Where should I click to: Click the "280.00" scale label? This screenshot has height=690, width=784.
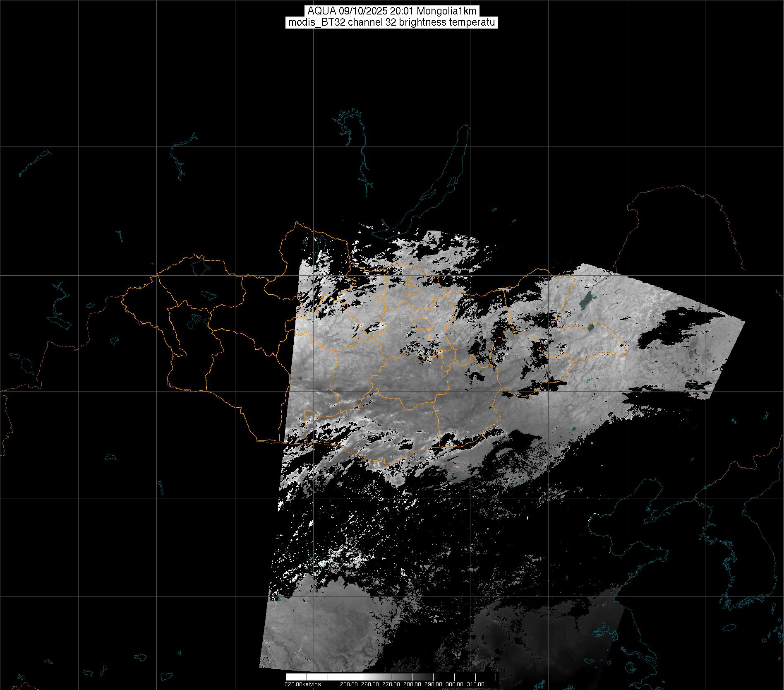(412, 684)
